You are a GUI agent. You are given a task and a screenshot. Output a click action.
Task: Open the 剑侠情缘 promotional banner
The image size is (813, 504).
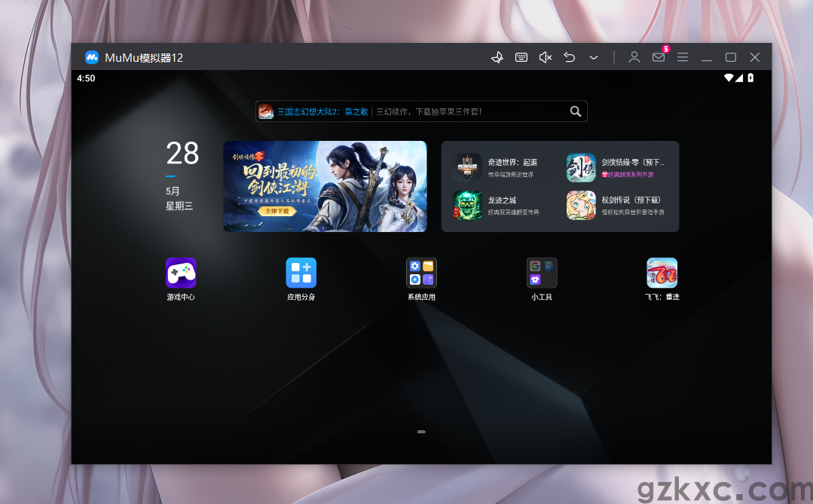[325, 186]
